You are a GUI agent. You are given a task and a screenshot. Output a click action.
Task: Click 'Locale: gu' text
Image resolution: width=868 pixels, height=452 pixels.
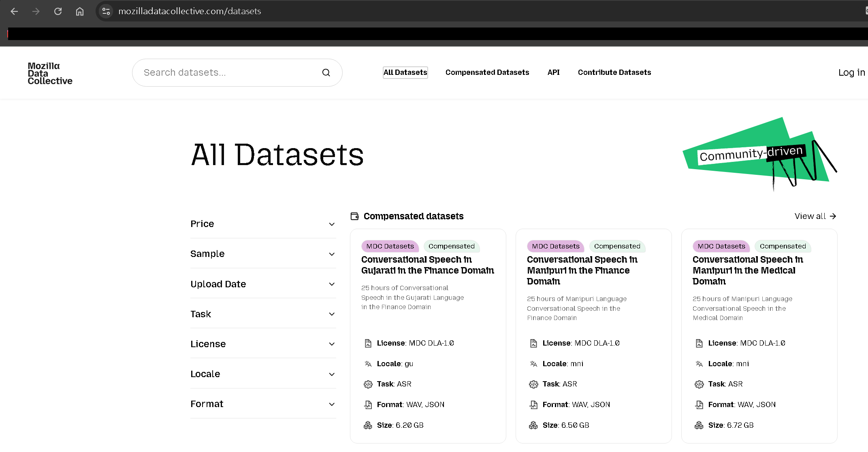tap(395, 364)
